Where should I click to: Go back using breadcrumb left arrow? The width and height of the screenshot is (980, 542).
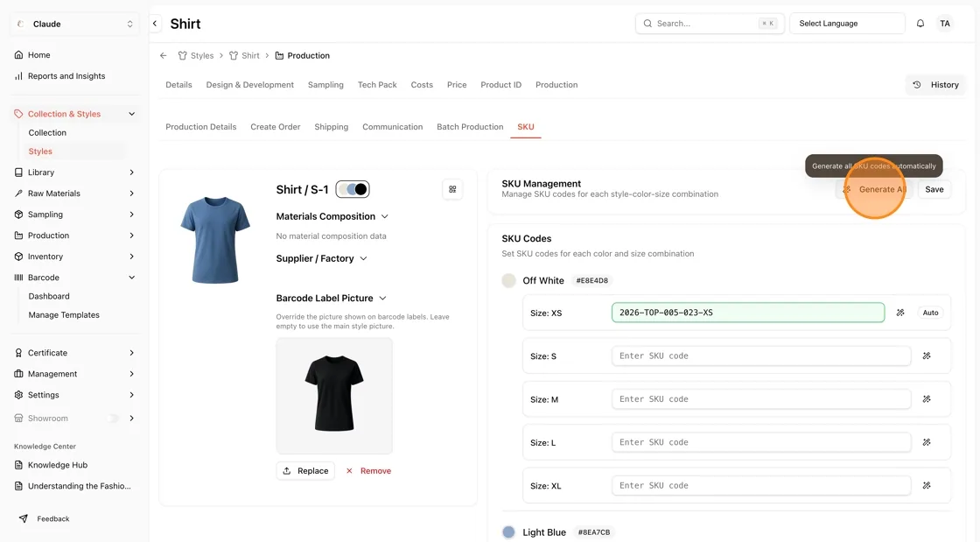[163, 56]
